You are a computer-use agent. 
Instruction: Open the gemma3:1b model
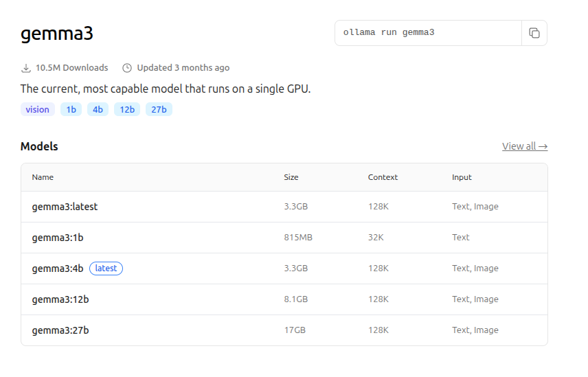[x=58, y=238]
